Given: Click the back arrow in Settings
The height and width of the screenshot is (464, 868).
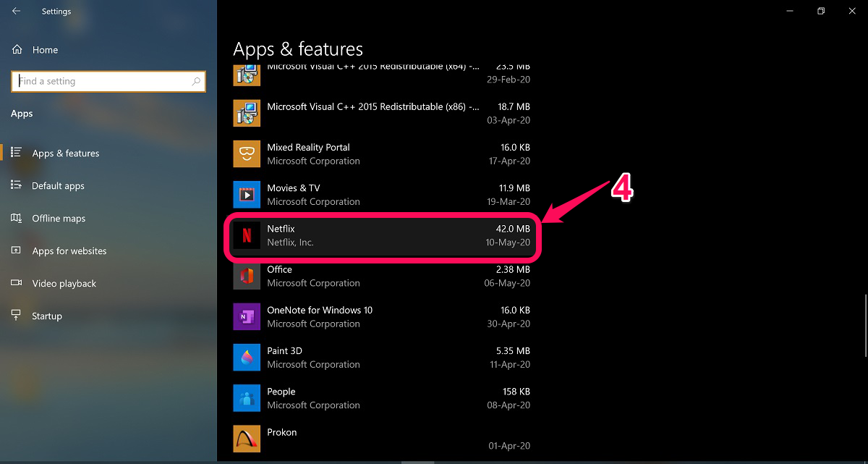Looking at the screenshot, I should (16, 11).
